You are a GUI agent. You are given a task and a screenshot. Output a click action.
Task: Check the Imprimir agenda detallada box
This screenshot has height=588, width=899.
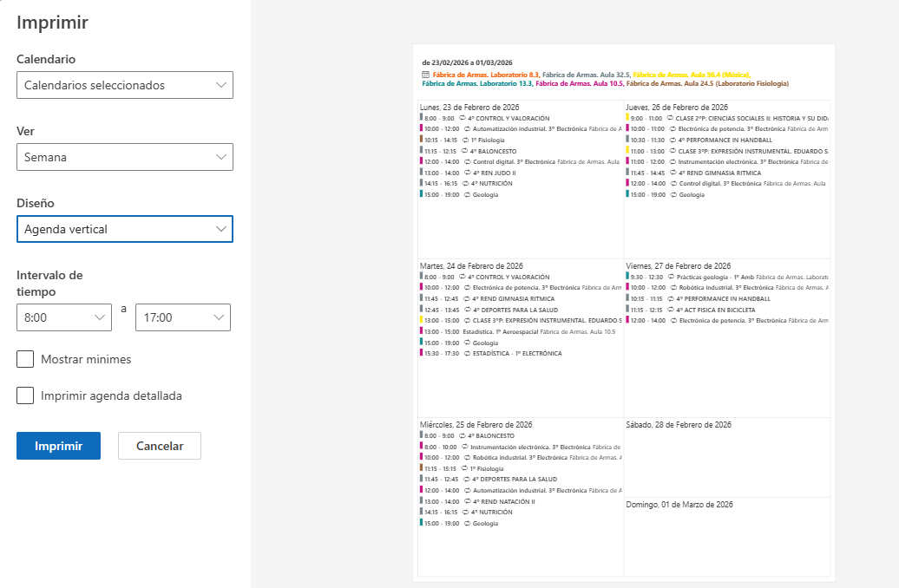(x=25, y=395)
